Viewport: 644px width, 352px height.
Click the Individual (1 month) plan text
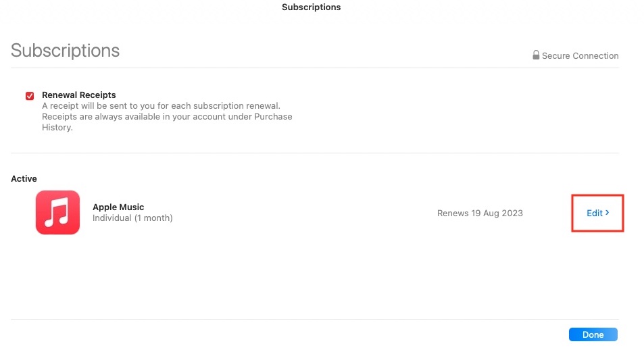[132, 218]
